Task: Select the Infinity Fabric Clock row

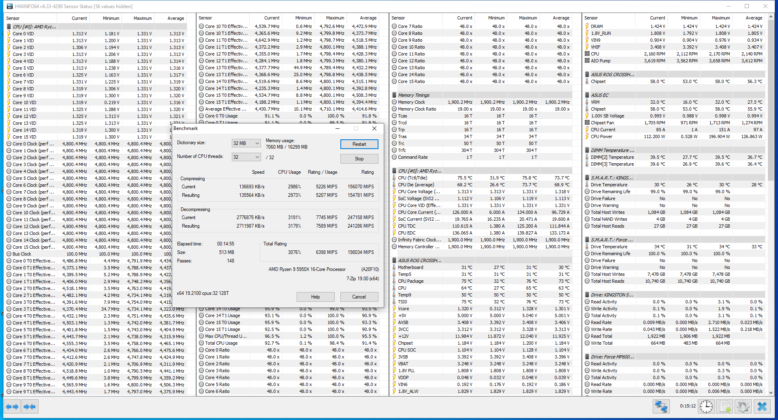Action: tap(482, 240)
